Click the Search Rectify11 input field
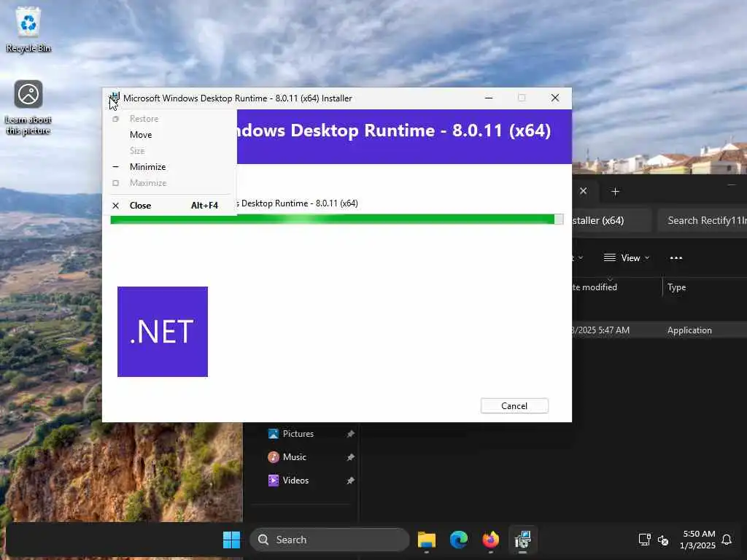 [x=703, y=220]
